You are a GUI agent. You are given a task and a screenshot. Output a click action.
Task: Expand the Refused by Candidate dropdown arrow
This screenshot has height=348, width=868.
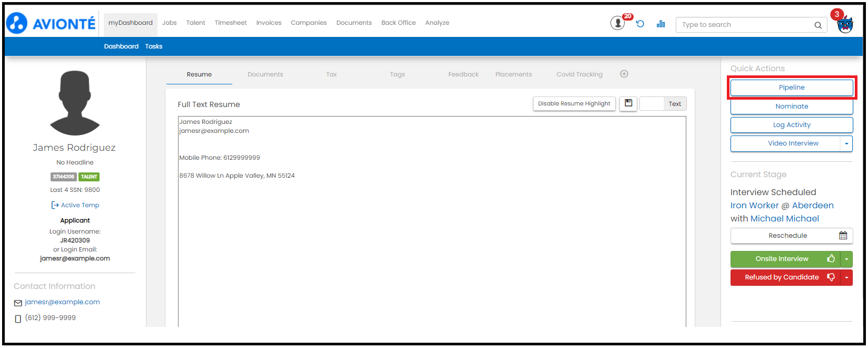(846, 277)
